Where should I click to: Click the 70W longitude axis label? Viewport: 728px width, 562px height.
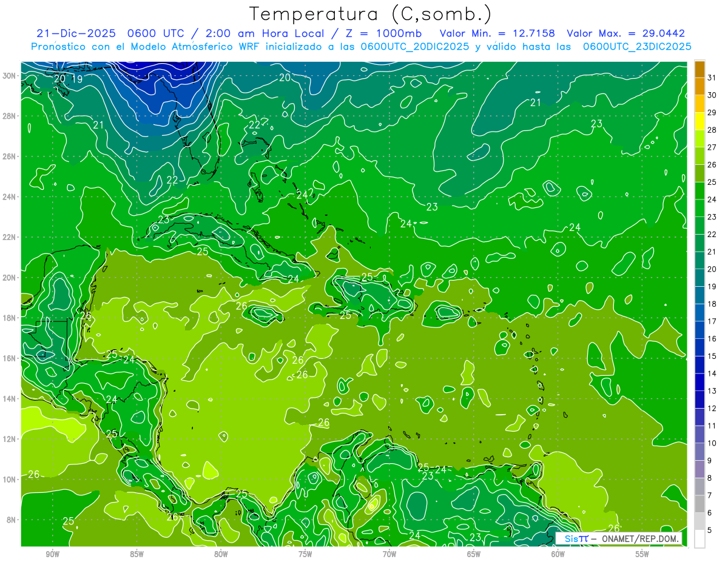tap(389, 554)
